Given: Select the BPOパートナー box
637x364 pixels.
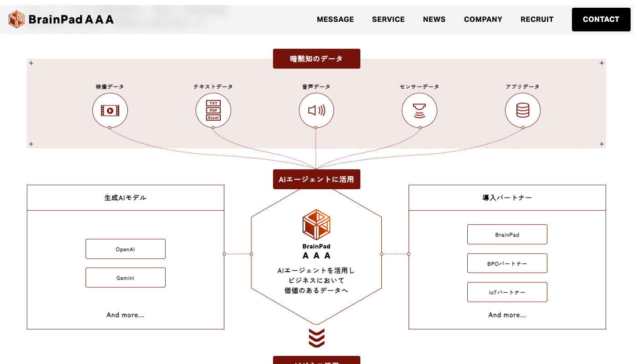Looking at the screenshot, I should click(x=507, y=263).
